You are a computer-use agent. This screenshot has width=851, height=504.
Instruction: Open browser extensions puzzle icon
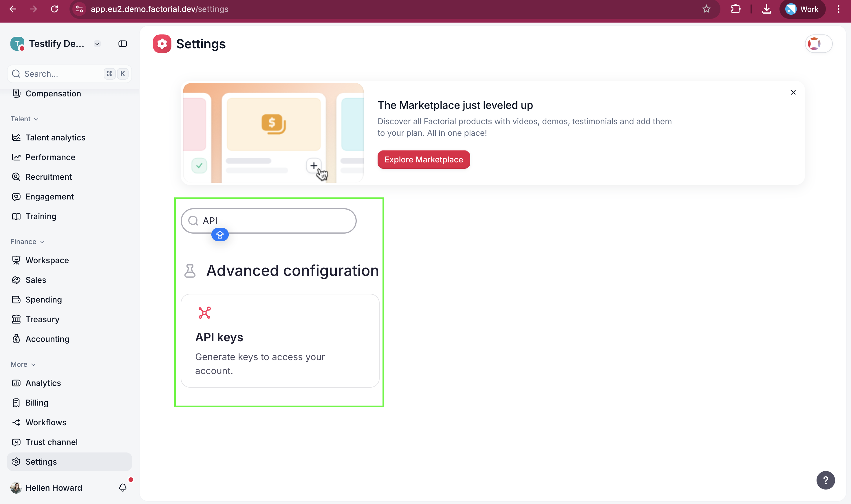tap(735, 9)
